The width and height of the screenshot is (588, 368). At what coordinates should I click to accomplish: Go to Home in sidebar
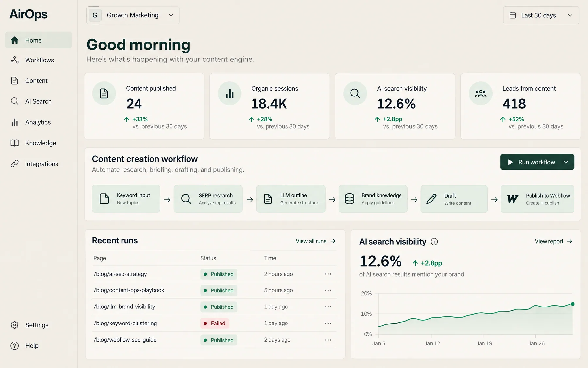[x=39, y=40]
